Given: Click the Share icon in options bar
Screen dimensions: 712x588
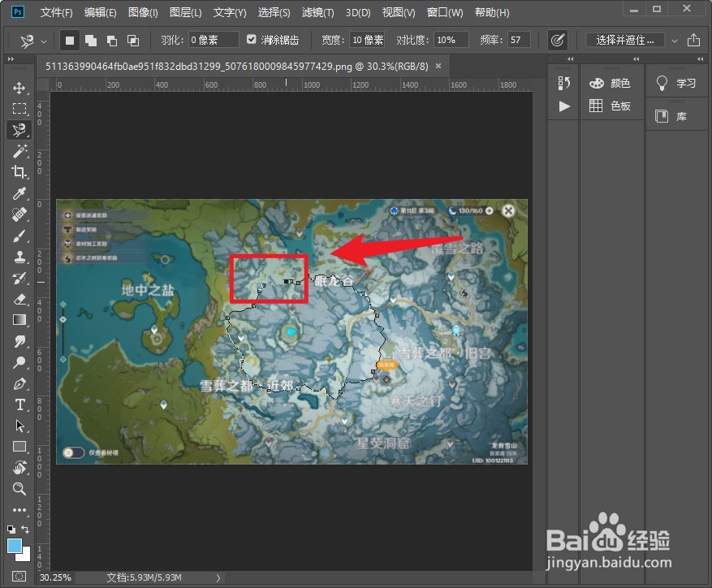Looking at the screenshot, I should pyautogui.click(x=693, y=40).
